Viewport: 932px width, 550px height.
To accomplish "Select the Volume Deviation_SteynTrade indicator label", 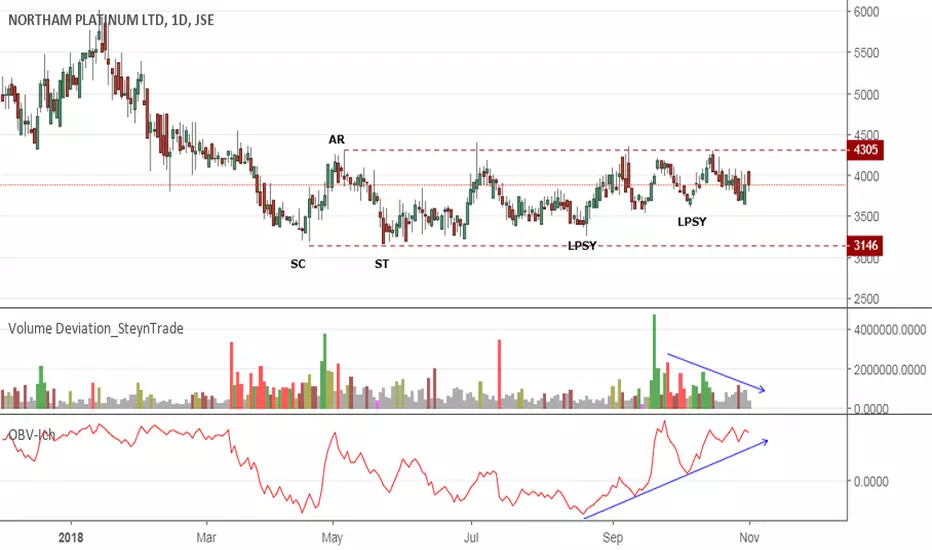I will pyautogui.click(x=96, y=328).
